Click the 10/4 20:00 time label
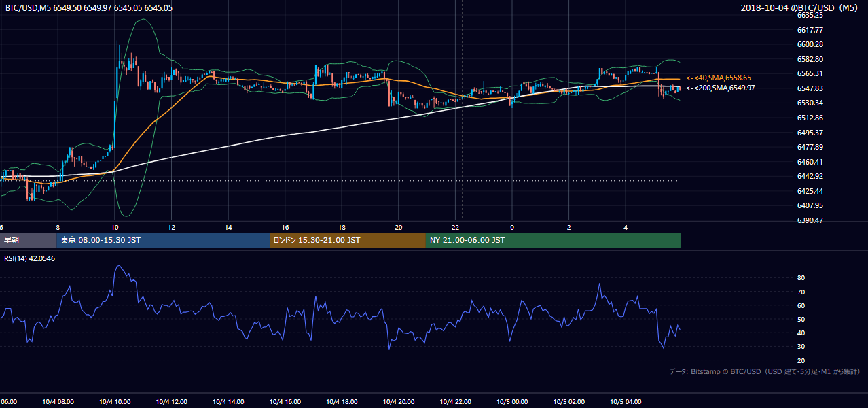The width and height of the screenshot is (868, 408). coord(399,402)
